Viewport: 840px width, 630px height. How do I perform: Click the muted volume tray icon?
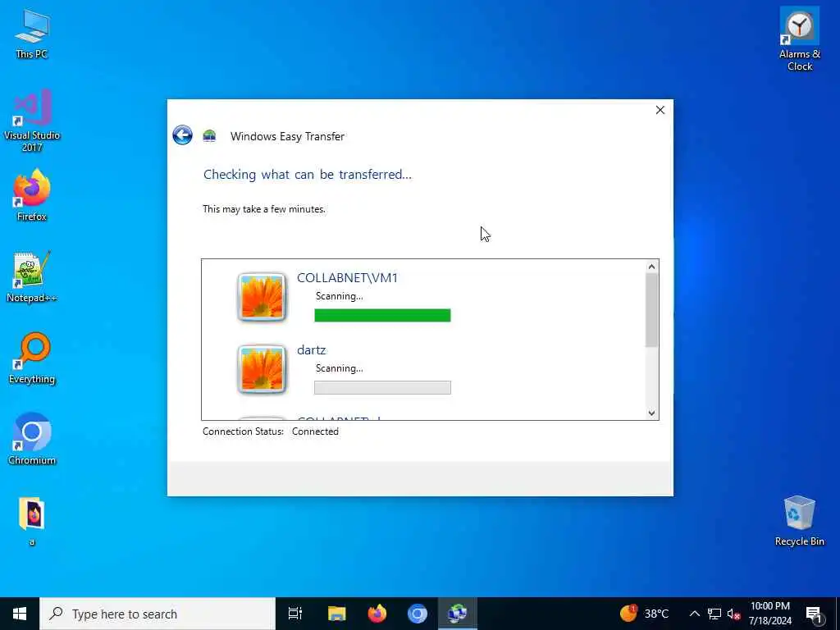pos(733,614)
